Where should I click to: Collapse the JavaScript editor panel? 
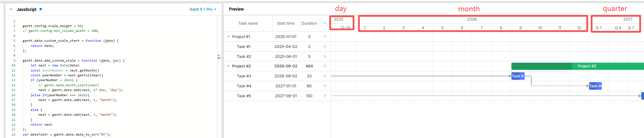pos(11,10)
